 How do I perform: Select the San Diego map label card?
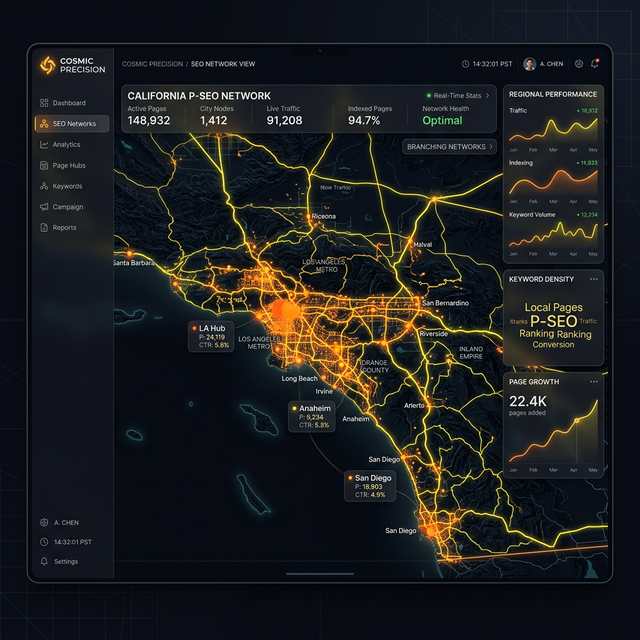pyautogui.click(x=370, y=486)
